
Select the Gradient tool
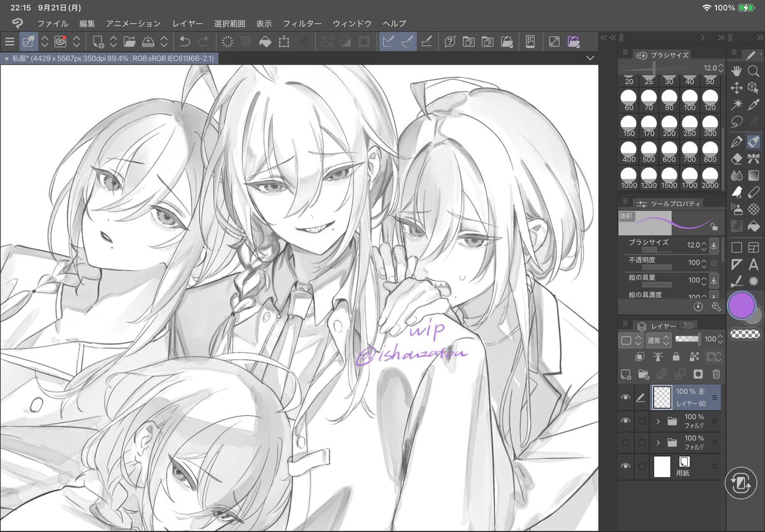point(754,175)
